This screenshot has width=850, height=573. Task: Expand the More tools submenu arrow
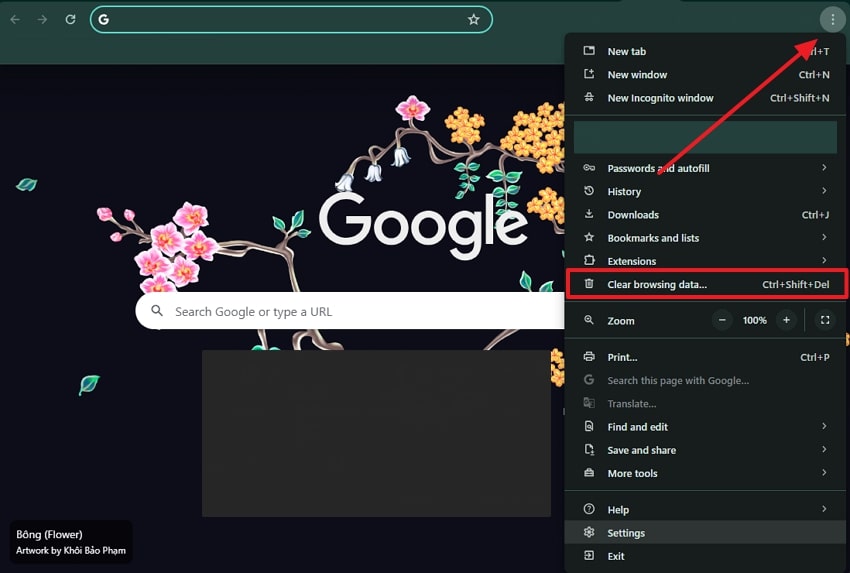(824, 473)
